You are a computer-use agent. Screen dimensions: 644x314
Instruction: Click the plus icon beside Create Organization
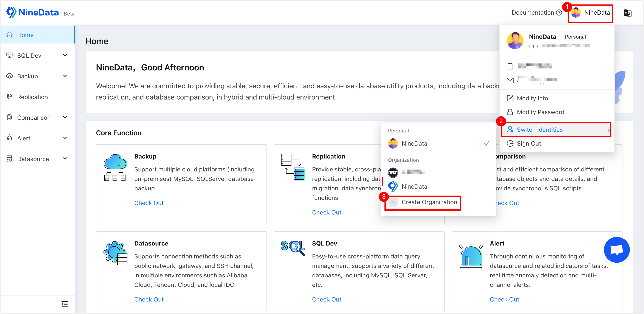coord(393,202)
